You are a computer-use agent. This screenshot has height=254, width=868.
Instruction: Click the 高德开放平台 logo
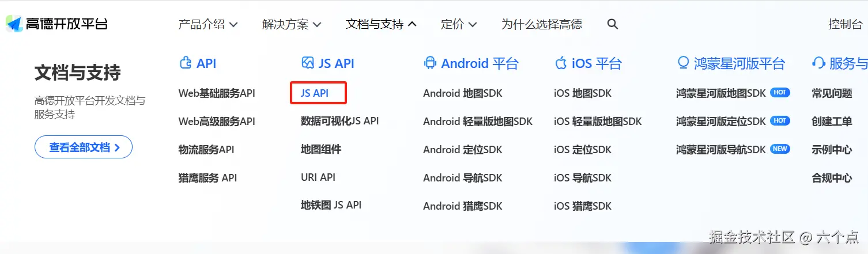[x=56, y=24]
